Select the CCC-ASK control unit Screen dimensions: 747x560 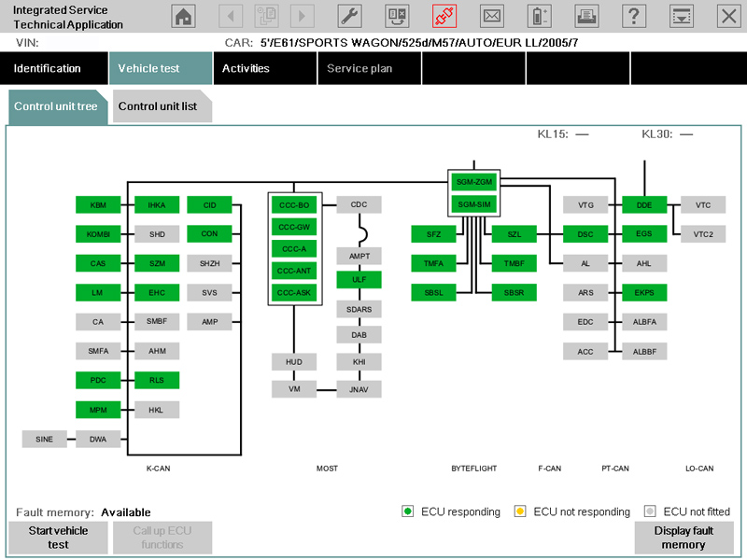pos(294,293)
